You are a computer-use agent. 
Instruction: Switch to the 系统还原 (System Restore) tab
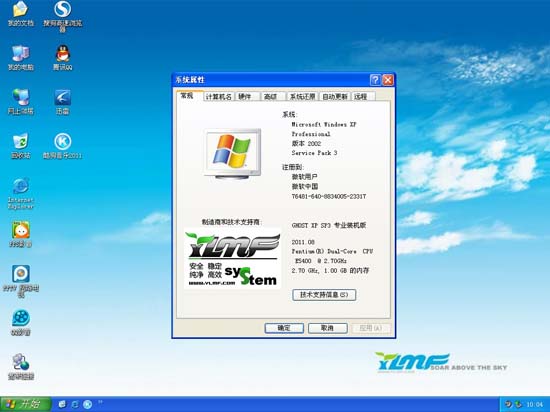[x=302, y=97]
